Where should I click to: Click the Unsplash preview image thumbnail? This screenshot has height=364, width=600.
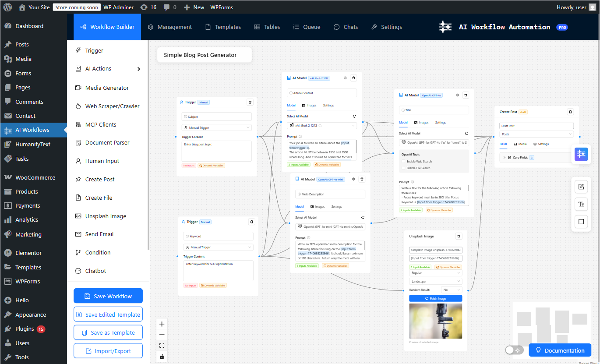coord(436,321)
